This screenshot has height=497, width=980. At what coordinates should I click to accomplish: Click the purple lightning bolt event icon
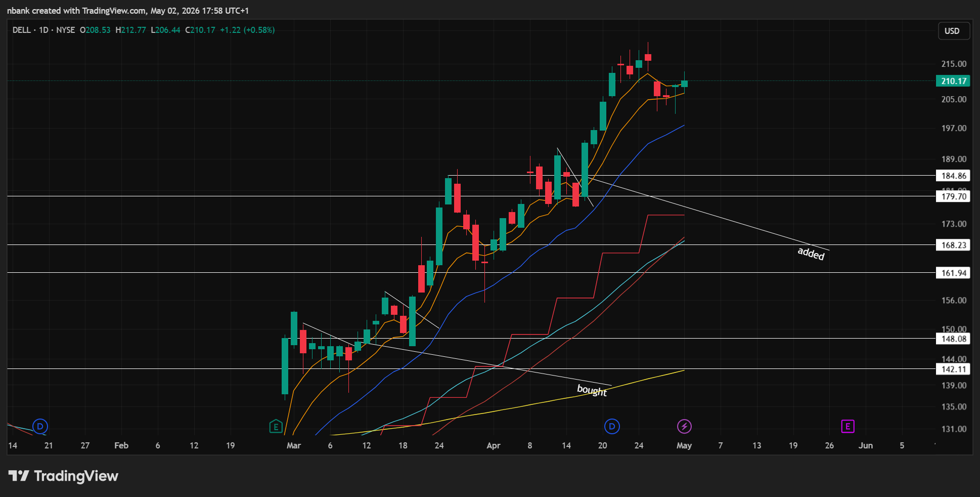click(x=684, y=427)
